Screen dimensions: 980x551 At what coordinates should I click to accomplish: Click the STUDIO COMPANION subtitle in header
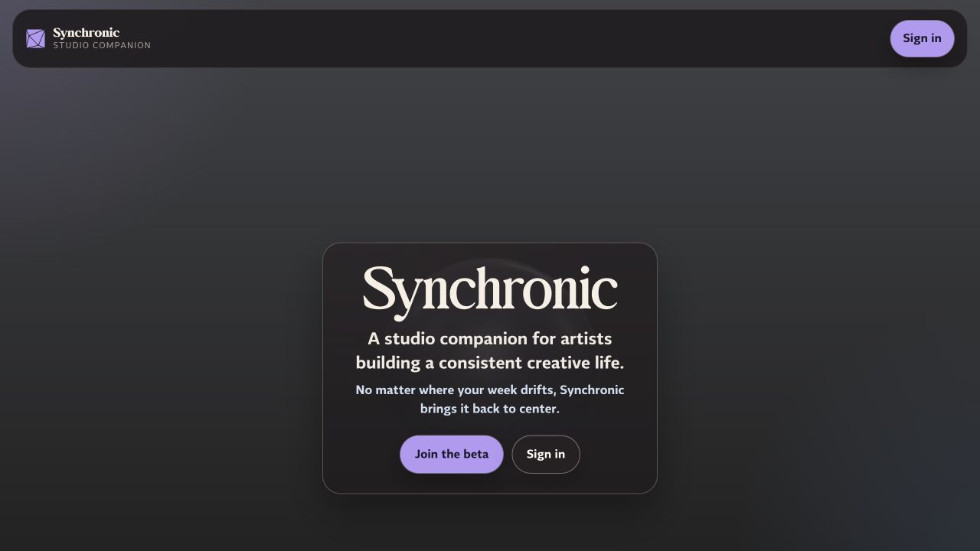click(x=102, y=46)
